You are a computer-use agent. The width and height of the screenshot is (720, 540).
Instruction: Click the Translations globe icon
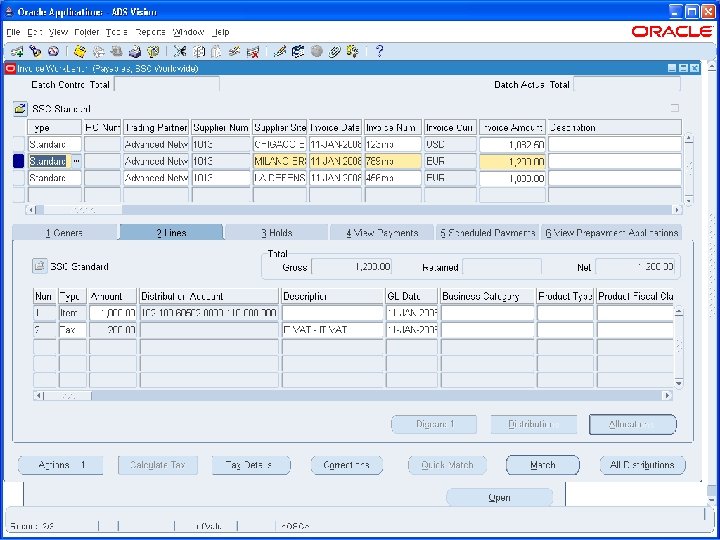[316, 51]
